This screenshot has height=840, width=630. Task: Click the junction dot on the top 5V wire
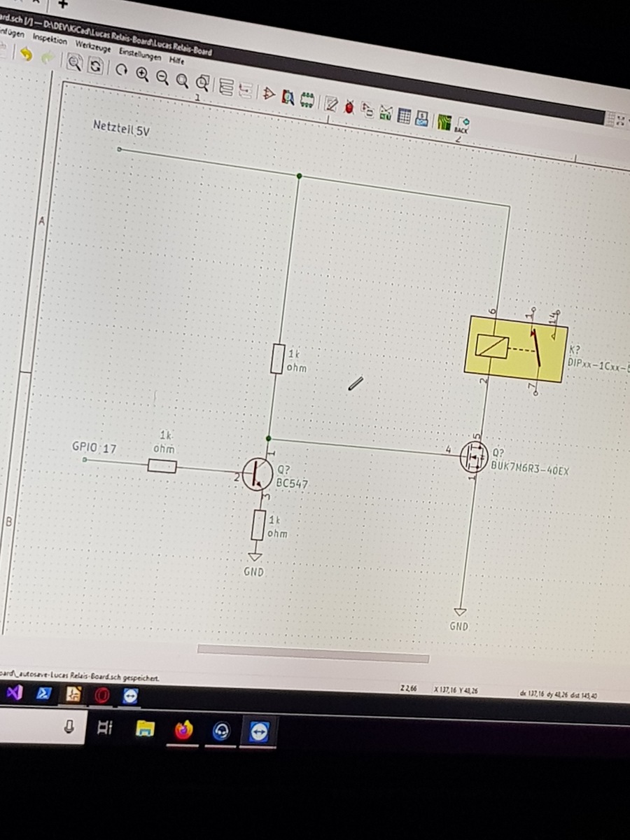300,175
